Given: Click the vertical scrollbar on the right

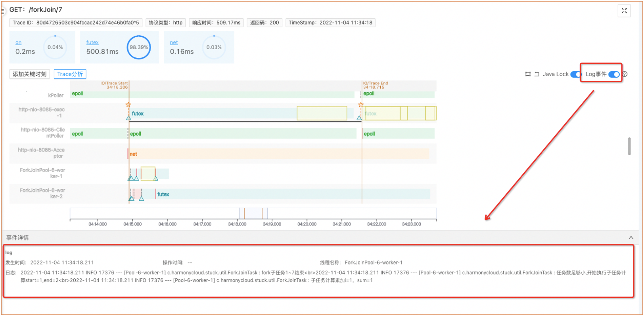Looking at the screenshot, I should pos(629,146).
